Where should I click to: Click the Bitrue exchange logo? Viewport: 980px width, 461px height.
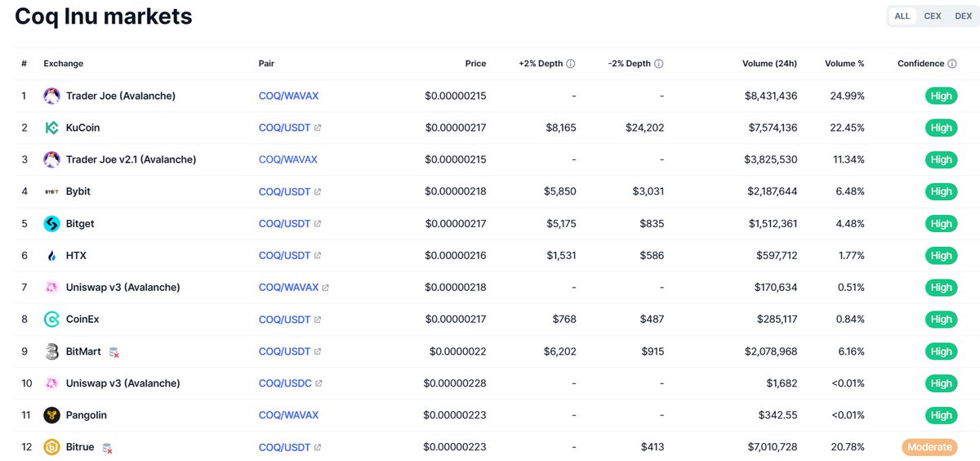51,447
